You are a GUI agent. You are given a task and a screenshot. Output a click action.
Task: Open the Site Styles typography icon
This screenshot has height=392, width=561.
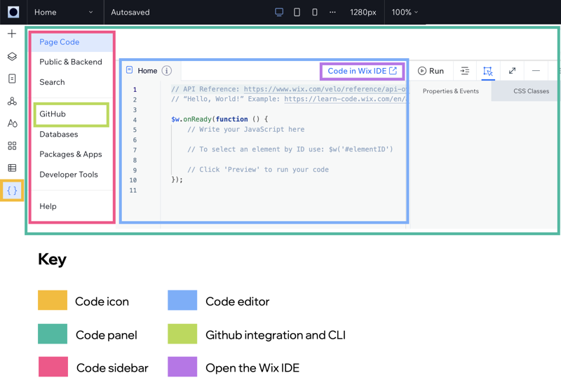tap(12, 123)
